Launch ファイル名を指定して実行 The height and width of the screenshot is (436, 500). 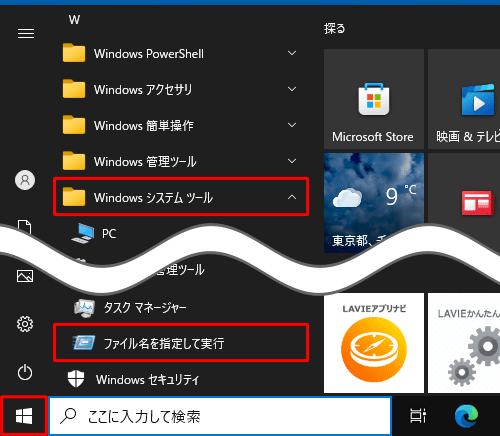tap(181, 343)
